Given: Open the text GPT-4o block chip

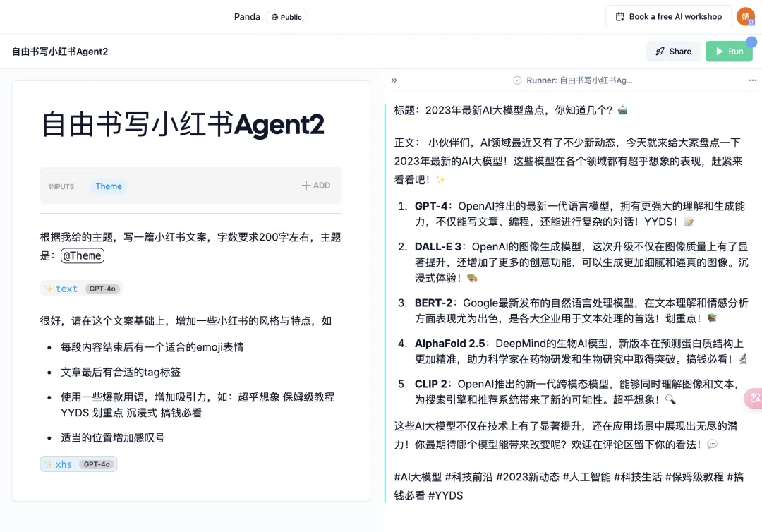Looking at the screenshot, I should 81,289.
